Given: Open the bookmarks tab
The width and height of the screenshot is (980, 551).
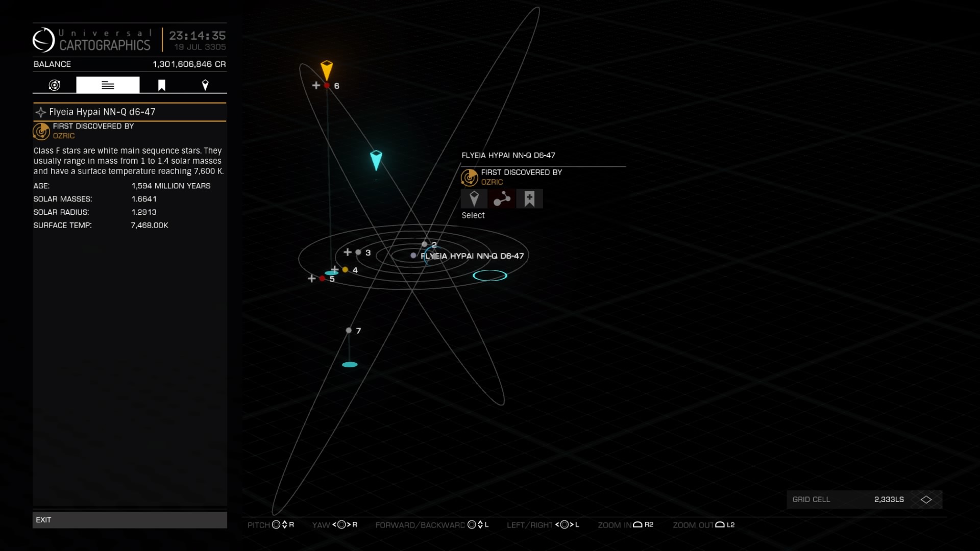Looking at the screenshot, I should [161, 85].
